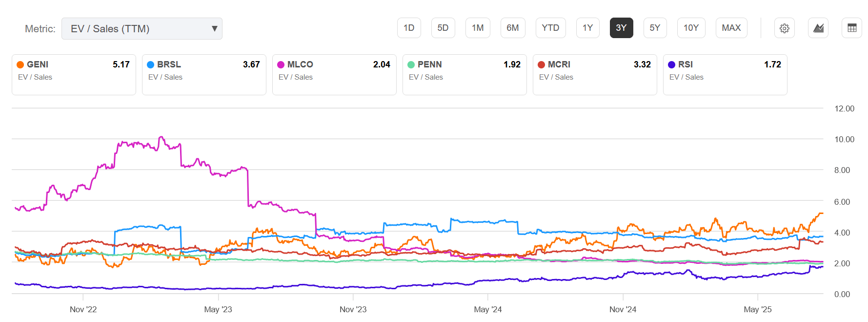
Task: Toggle the MLCO series card
Action: (334, 75)
